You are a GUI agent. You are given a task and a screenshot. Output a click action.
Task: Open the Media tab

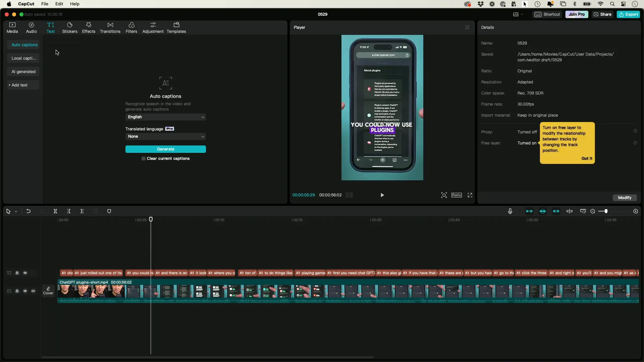click(12, 28)
